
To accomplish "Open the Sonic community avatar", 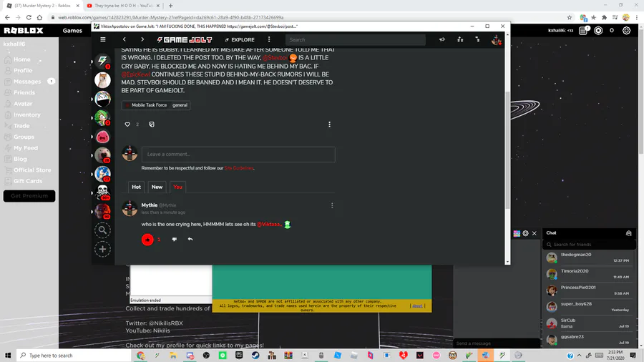I will [x=102, y=174].
